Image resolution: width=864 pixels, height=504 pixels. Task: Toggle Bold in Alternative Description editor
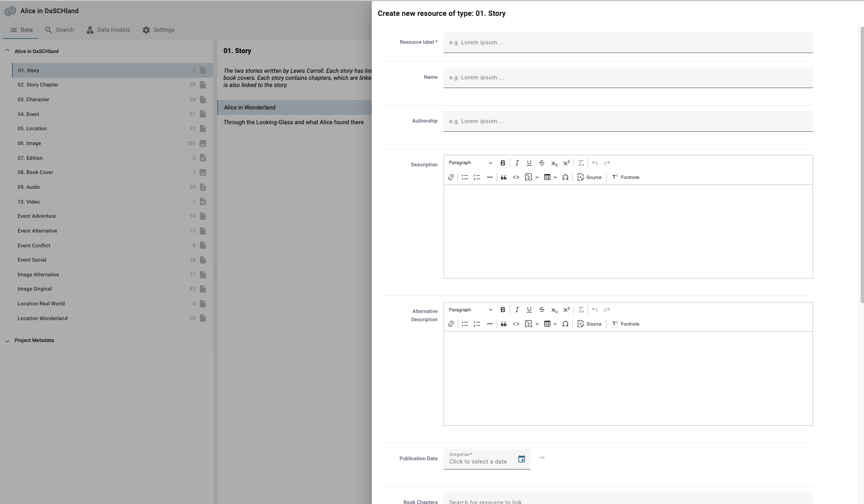[503, 310]
